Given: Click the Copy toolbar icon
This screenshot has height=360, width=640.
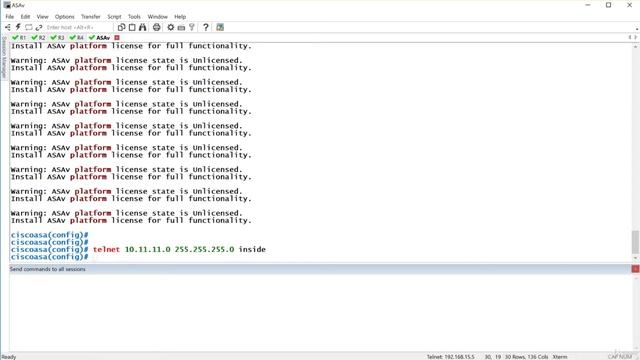Looking at the screenshot, I should point(121,27).
